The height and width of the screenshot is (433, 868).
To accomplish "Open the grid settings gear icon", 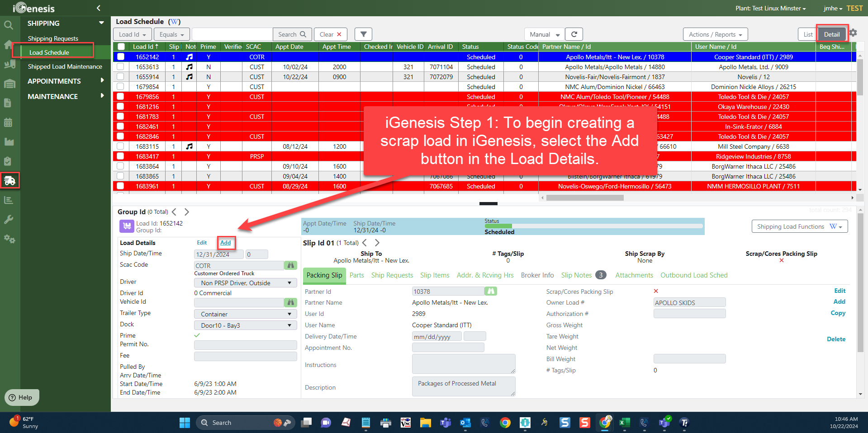I will tap(853, 33).
